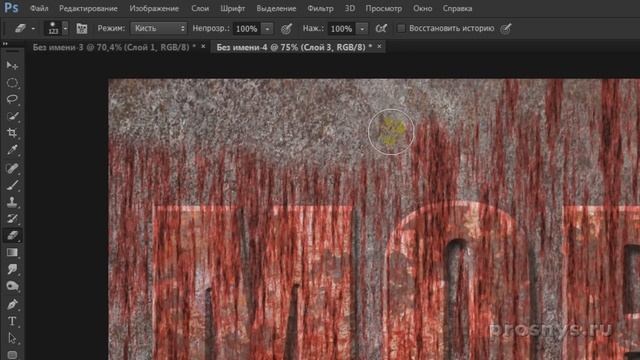Select the Smudge tool

(12, 269)
